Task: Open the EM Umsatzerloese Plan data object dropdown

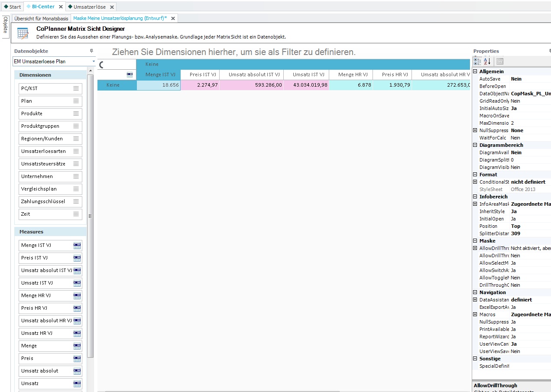Action: [x=94, y=62]
